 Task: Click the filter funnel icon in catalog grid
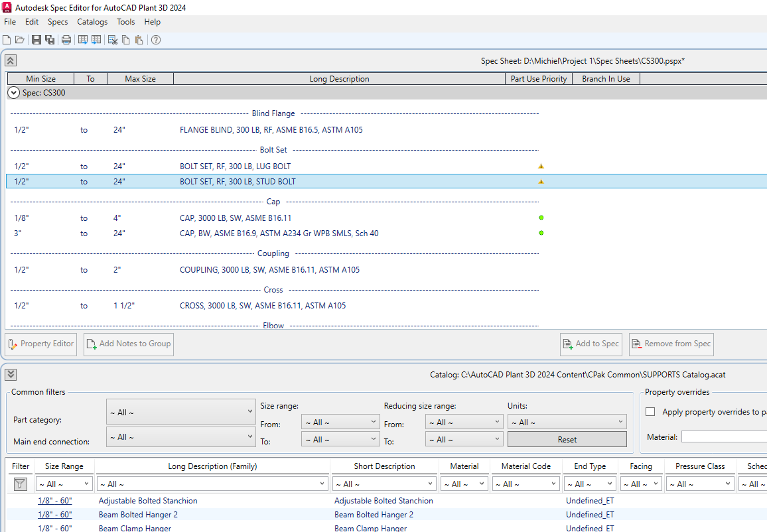tap(20, 484)
